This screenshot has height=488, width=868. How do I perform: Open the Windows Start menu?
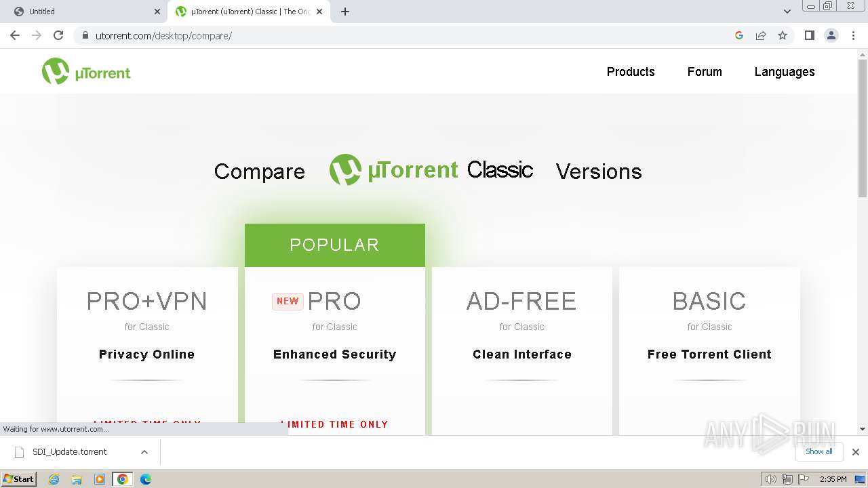pos(19,479)
